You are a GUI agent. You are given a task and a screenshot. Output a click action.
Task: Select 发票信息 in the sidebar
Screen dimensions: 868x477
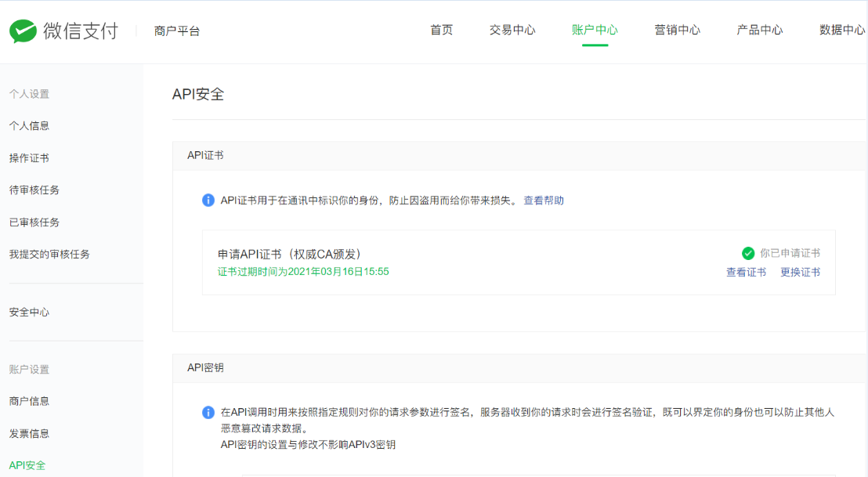[x=29, y=433]
